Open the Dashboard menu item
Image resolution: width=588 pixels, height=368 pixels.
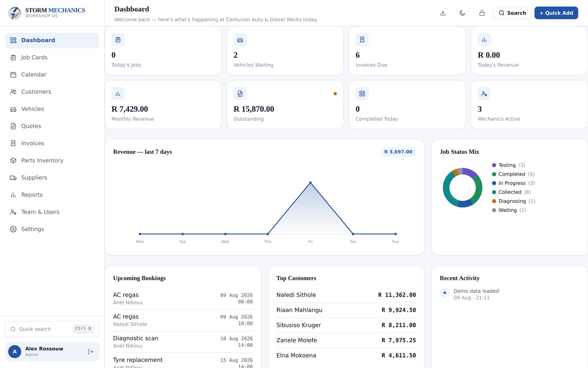(52, 40)
